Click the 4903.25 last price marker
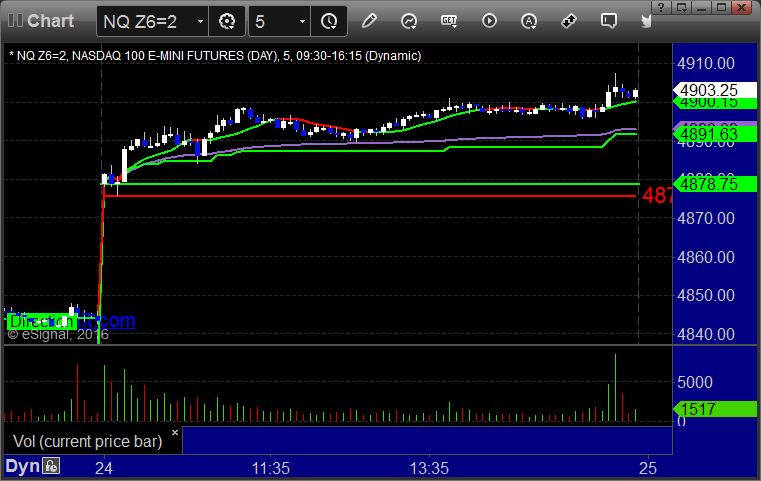Image resolution: width=761 pixels, height=481 pixels. pos(714,90)
